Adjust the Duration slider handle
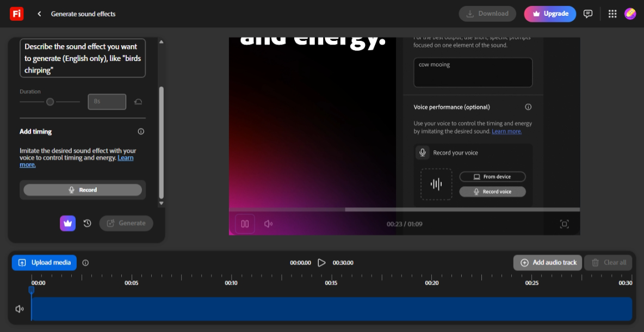 click(50, 102)
